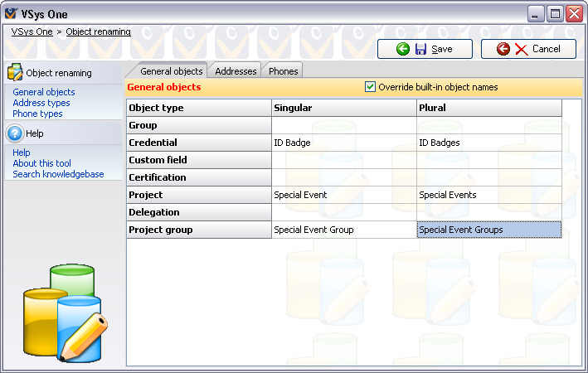Click the Object renaming database icon
Image resolution: width=588 pixels, height=373 pixels.
pyautogui.click(x=16, y=72)
